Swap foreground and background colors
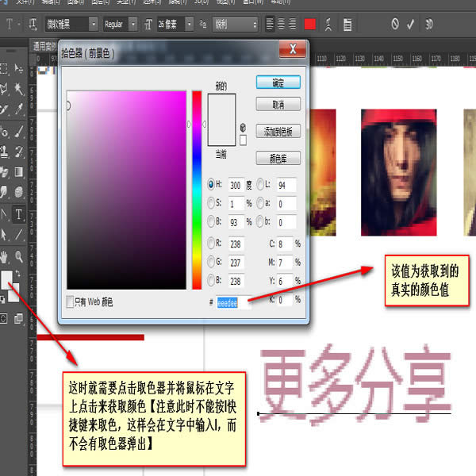Screen dimensions: 476x476 coord(18,273)
